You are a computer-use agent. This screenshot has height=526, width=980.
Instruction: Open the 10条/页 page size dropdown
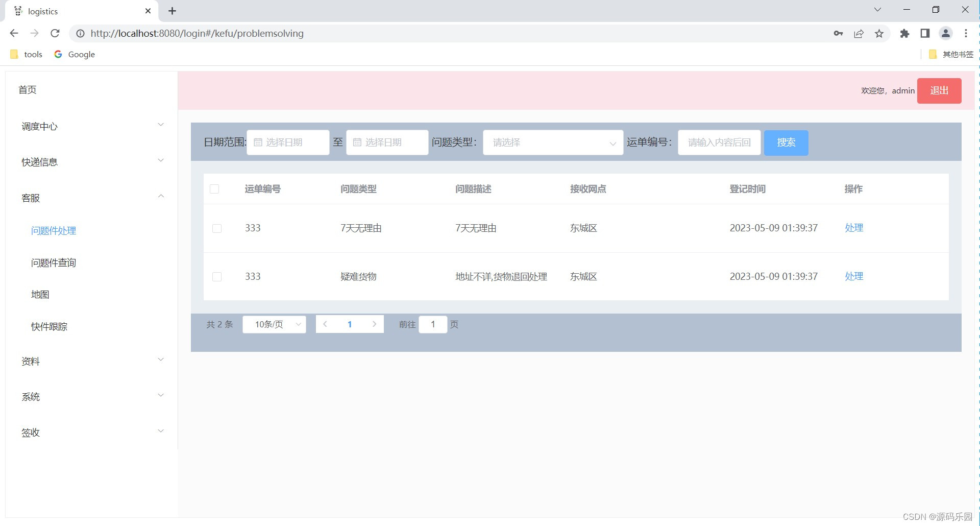tap(274, 324)
